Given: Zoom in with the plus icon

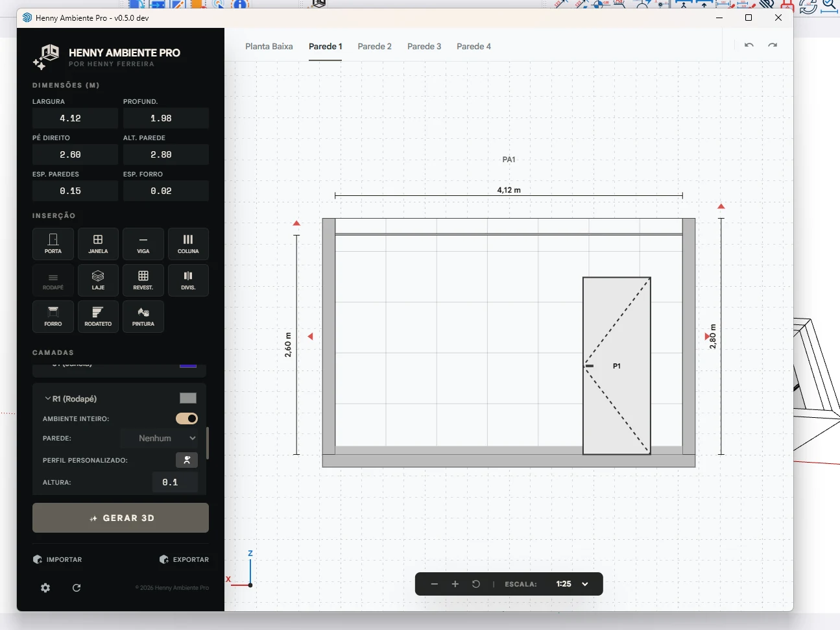Looking at the screenshot, I should click(x=455, y=584).
